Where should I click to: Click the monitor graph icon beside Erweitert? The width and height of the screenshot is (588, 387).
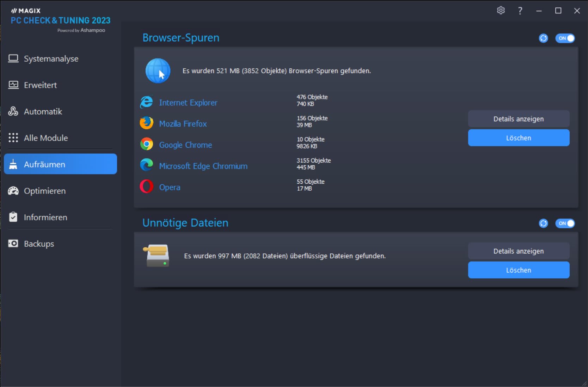pyautogui.click(x=13, y=85)
